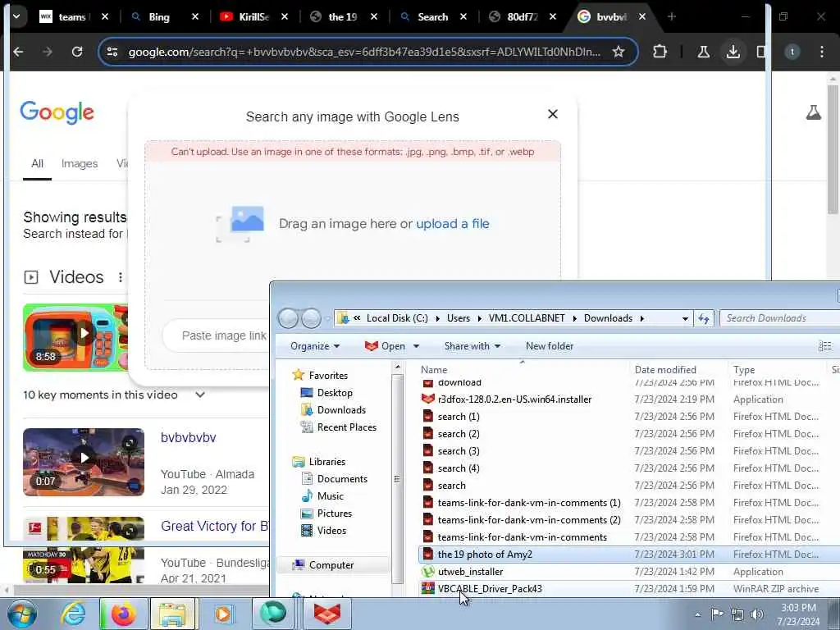Click the Open toolbar button

tap(386, 346)
